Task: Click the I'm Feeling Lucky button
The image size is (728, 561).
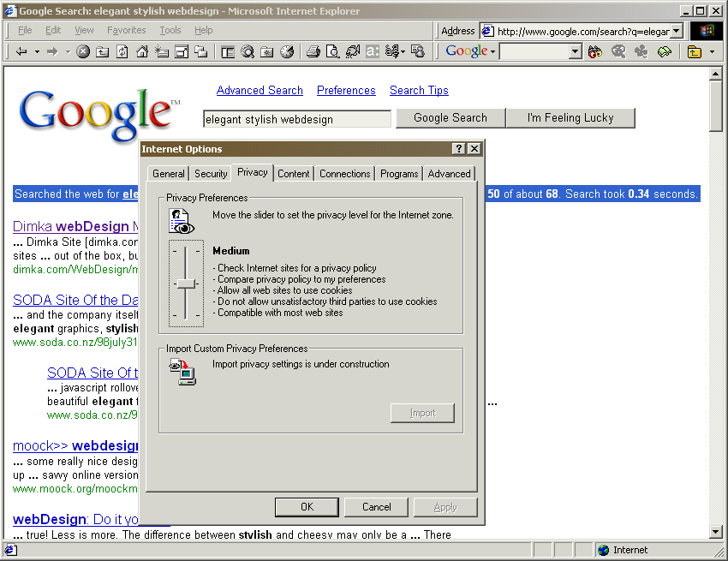Action: pyautogui.click(x=570, y=118)
